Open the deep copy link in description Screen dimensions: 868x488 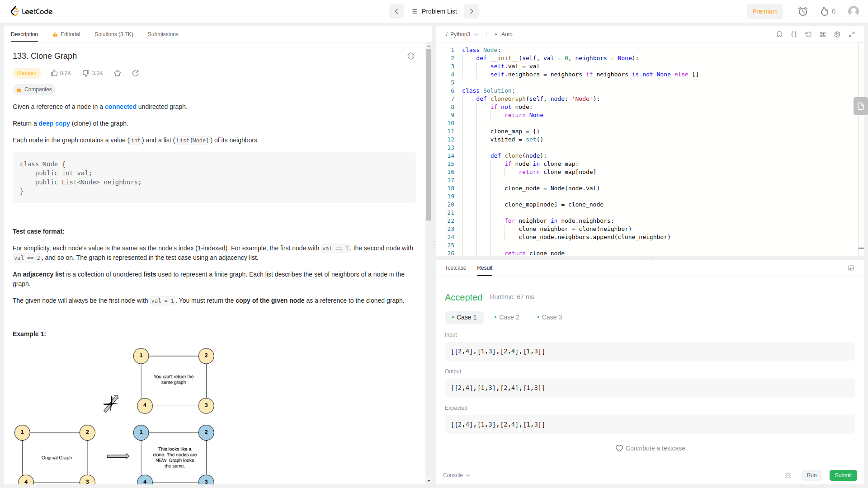pos(54,123)
